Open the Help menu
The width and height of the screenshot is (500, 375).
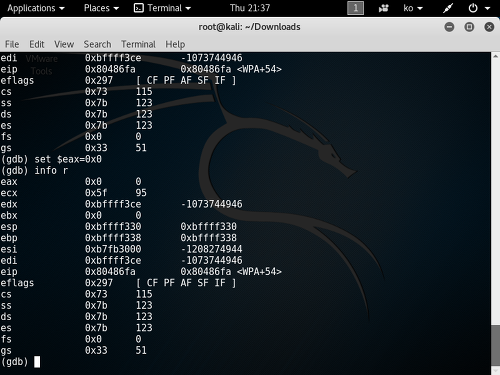point(175,44)
